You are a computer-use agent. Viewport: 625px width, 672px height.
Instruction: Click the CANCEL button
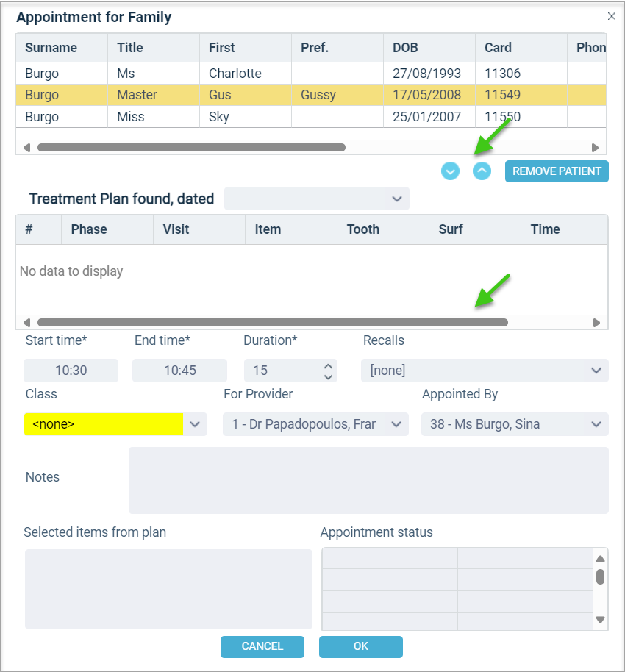tap(262, 646)
